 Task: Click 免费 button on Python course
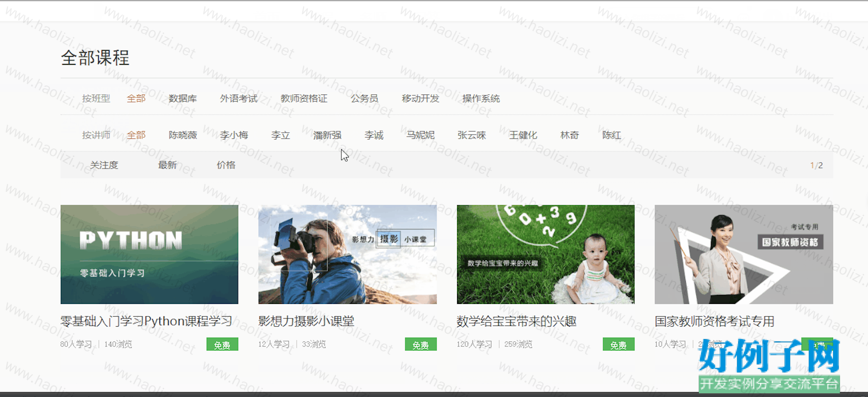(222, 345)
